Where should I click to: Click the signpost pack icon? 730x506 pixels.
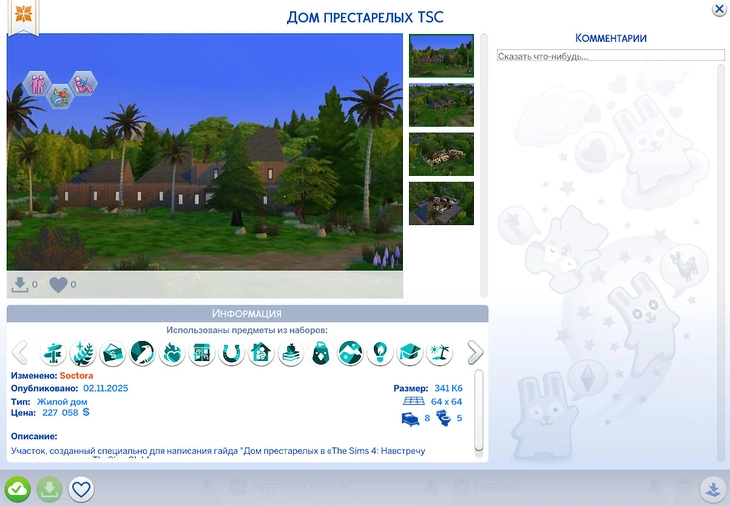[x=53, y=353]
